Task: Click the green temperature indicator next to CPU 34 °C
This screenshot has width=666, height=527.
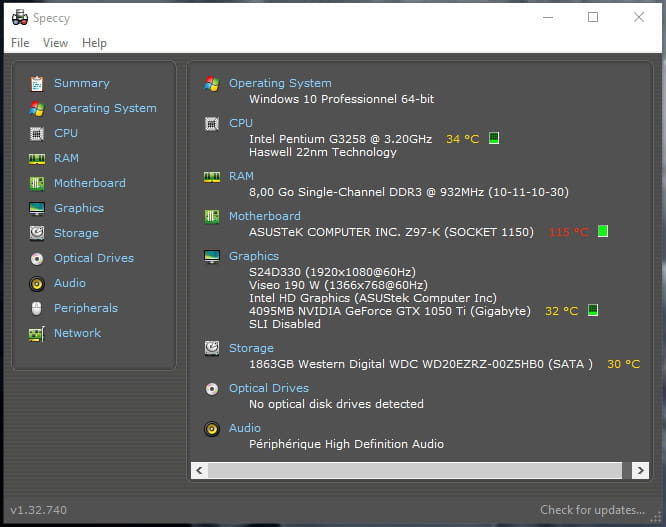Action: click(494, 138)
